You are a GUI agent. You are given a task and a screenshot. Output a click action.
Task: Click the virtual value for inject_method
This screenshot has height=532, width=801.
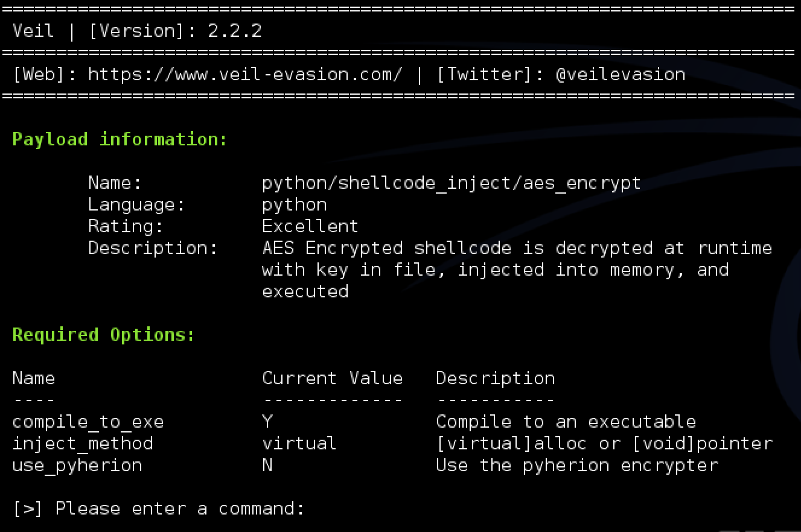point(299,443)
